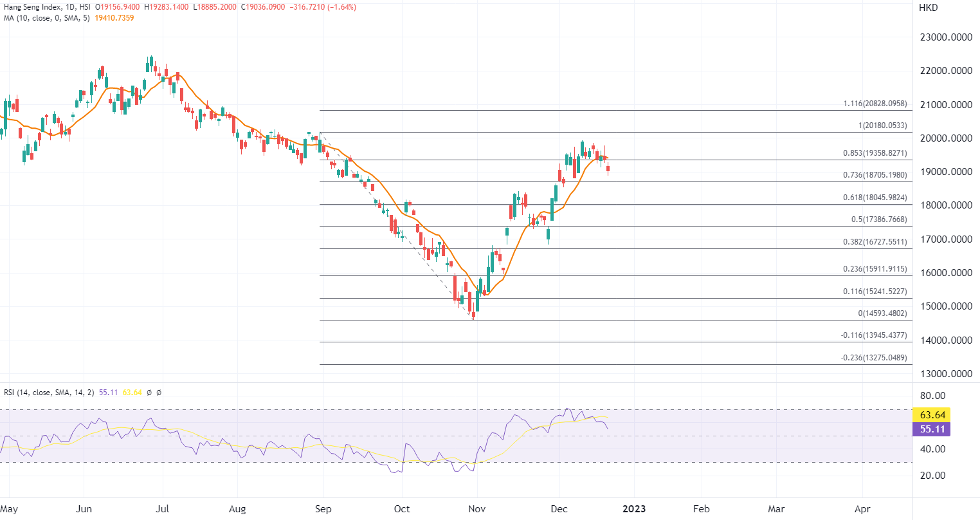
Task: Click the Feb label on the time axis
Action: (x=702, y=509)
